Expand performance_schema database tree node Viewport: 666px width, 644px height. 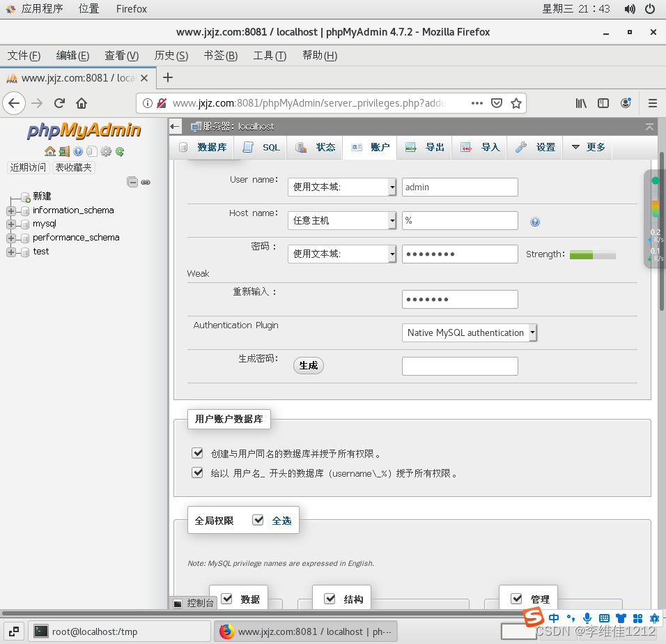point(11,238)
